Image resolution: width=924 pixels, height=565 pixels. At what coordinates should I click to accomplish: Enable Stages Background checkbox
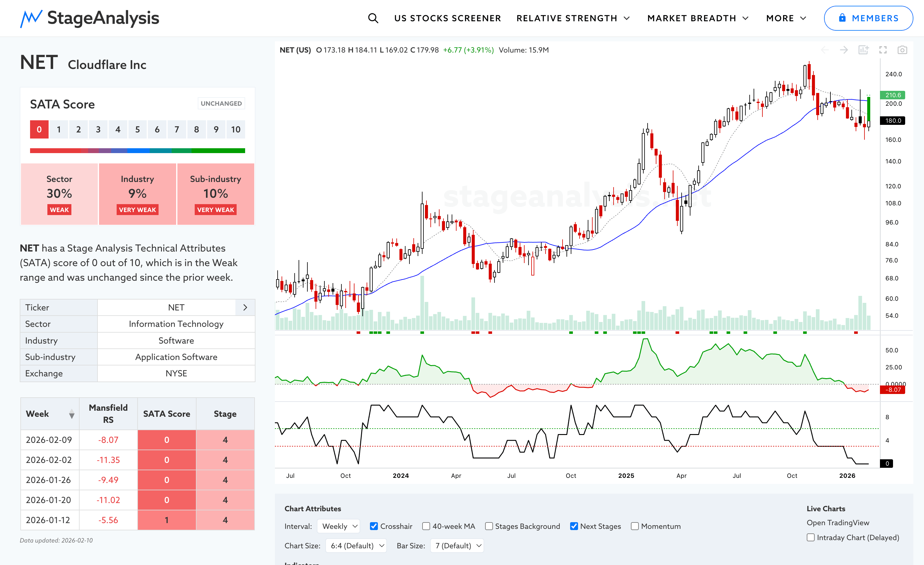click(x=489, y=526)
